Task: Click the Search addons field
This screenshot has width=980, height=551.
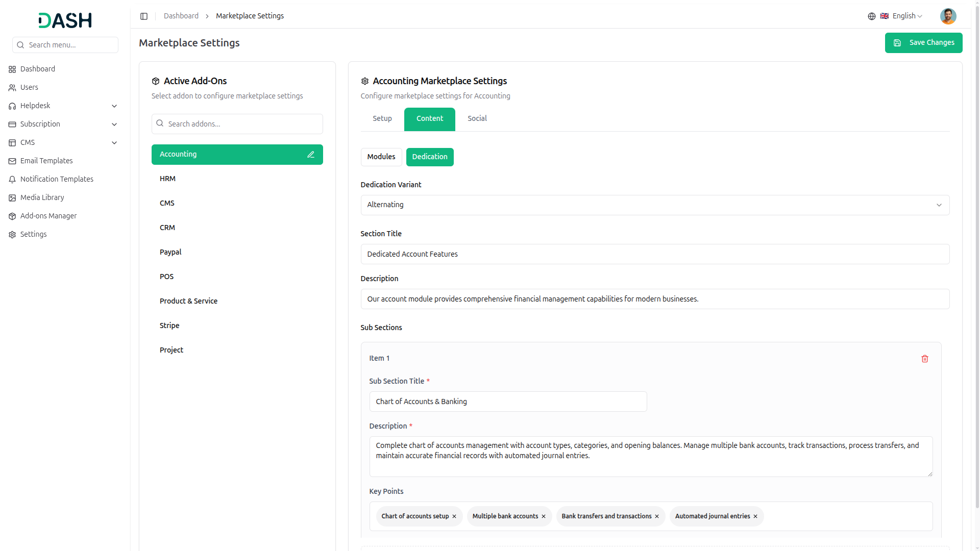Action: click(237, 124)
